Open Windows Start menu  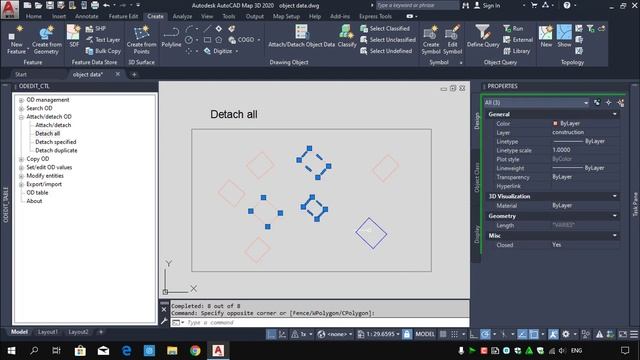pos(11,351)
